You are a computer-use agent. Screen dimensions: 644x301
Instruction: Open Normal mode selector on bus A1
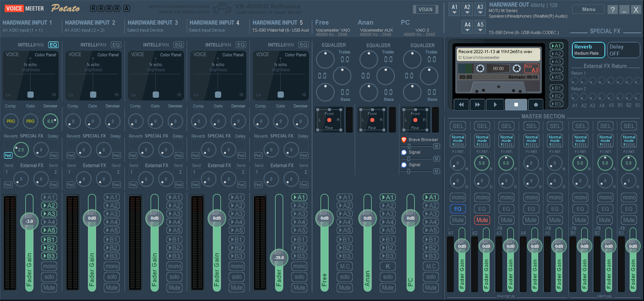point(458,141)
